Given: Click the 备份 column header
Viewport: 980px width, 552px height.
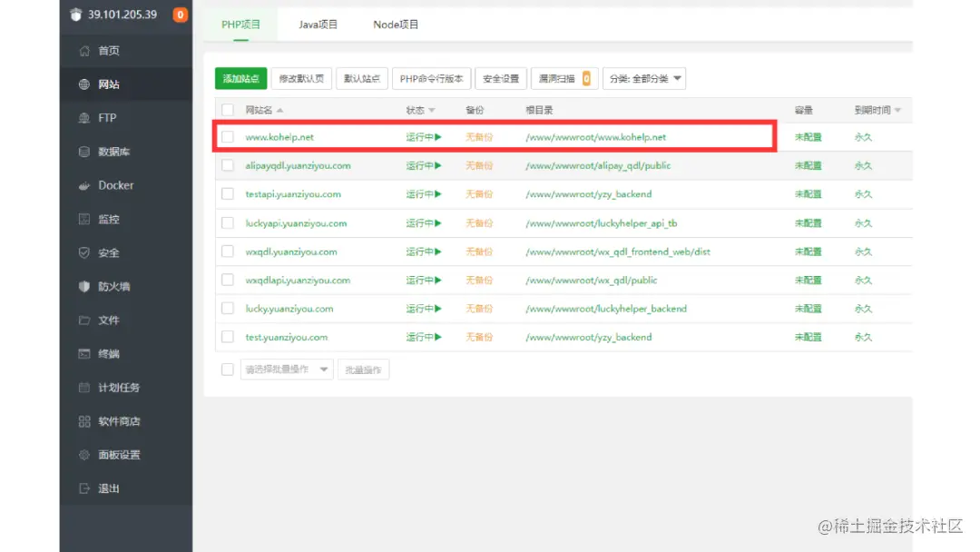Looking at the screenshot, I should [x=475, y=110].
